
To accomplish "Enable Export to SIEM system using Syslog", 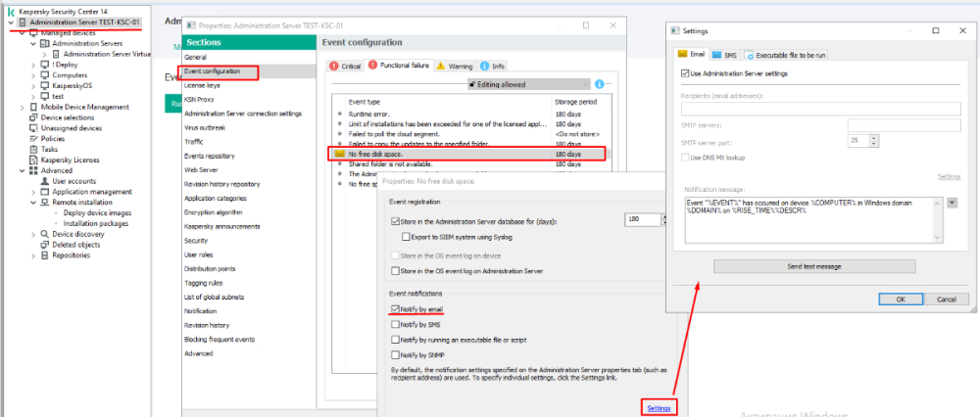I will [407, 237].
